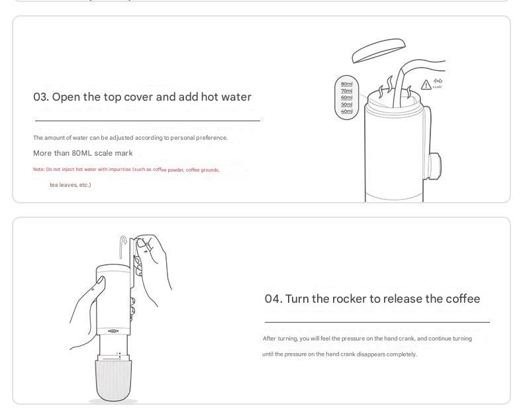Click the steam lines above the water tank
This screenshot has height=420, width=523.
point(395,87)
